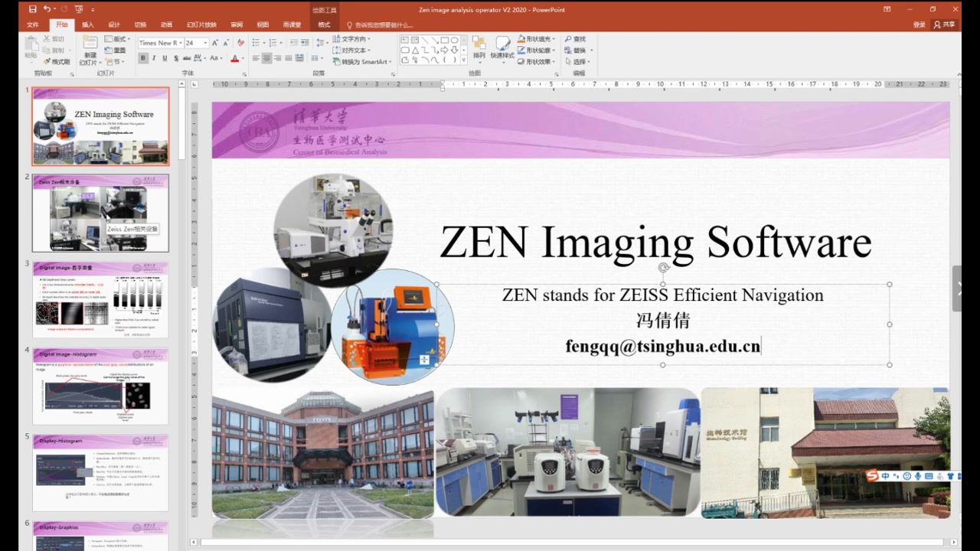Image resolution: width=980 pixels, height=551 pixels.
Task: Click the email fengqq@tsinghua.edu.cn text
Action: pos(663,346)
